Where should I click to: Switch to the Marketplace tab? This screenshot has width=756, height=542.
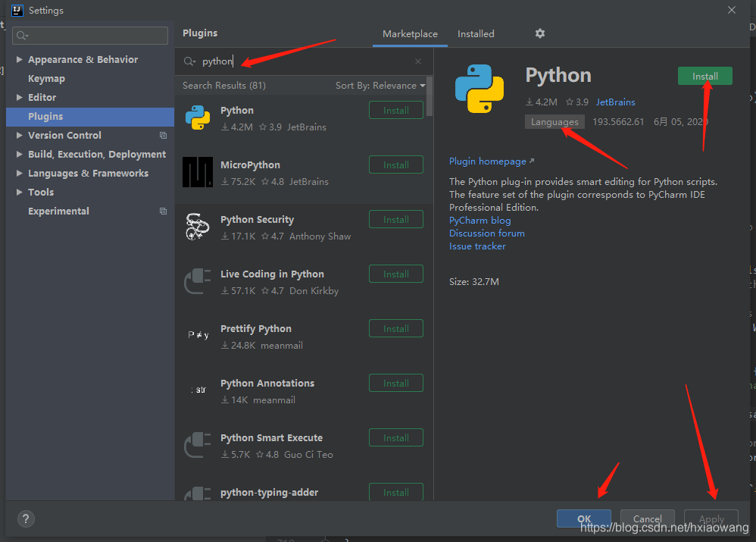410,34
